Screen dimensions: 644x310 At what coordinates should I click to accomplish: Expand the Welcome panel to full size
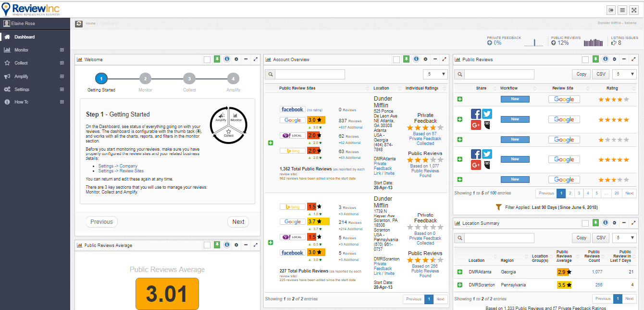[255, 59]
